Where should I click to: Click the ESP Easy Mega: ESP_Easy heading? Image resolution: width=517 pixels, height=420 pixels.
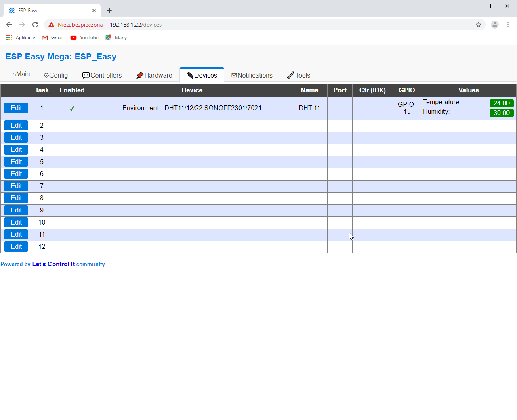pyautogui.click(x=61, y=57)
